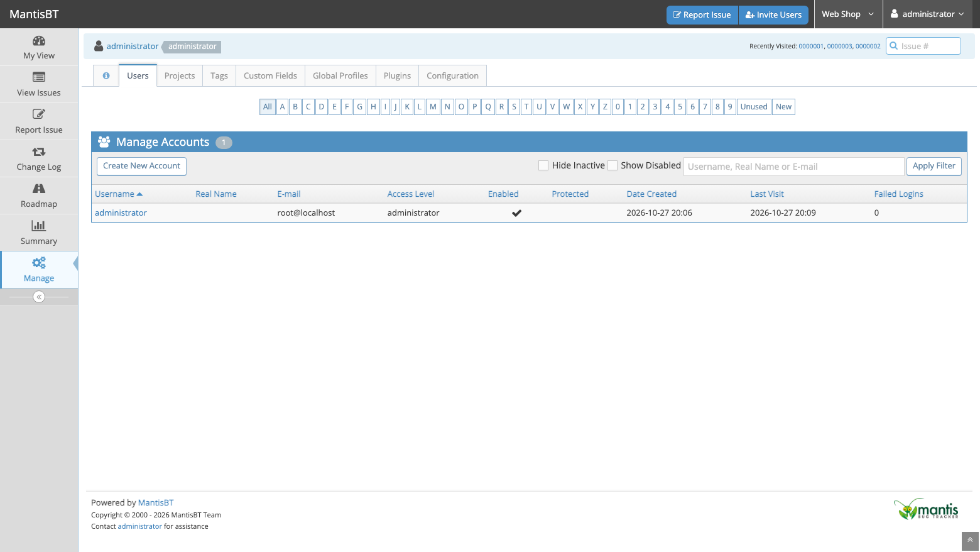Open Roadmap sidebar icon

(x=39, y=189)
